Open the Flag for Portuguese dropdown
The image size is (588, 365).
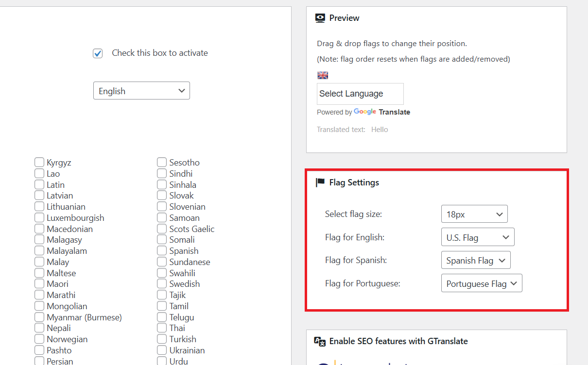point(481,283)
